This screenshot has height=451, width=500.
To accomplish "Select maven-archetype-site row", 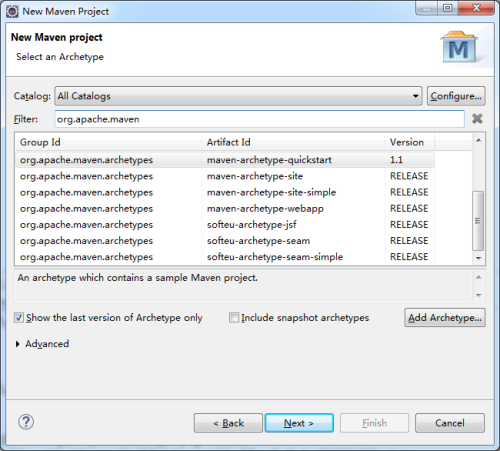I will tap(225, 176).
